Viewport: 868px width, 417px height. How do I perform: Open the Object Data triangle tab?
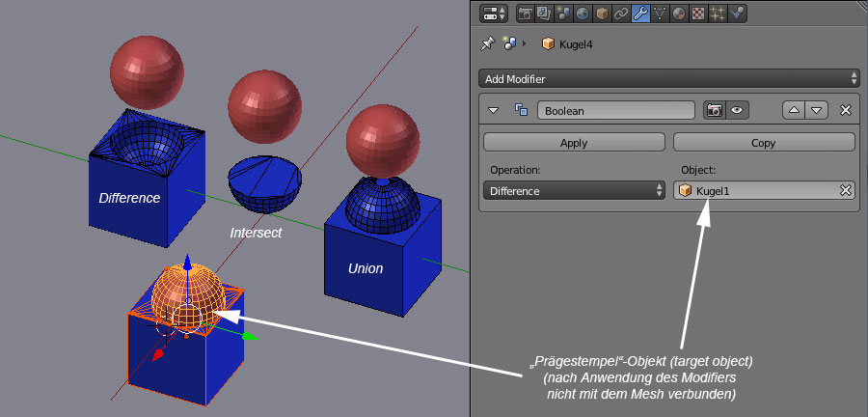659,14
